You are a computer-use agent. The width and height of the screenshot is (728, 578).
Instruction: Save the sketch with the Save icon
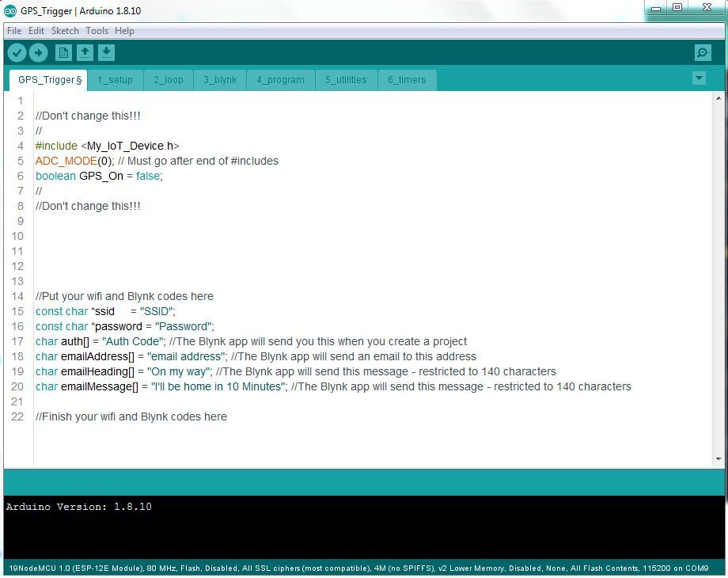[x=106, y=53]
